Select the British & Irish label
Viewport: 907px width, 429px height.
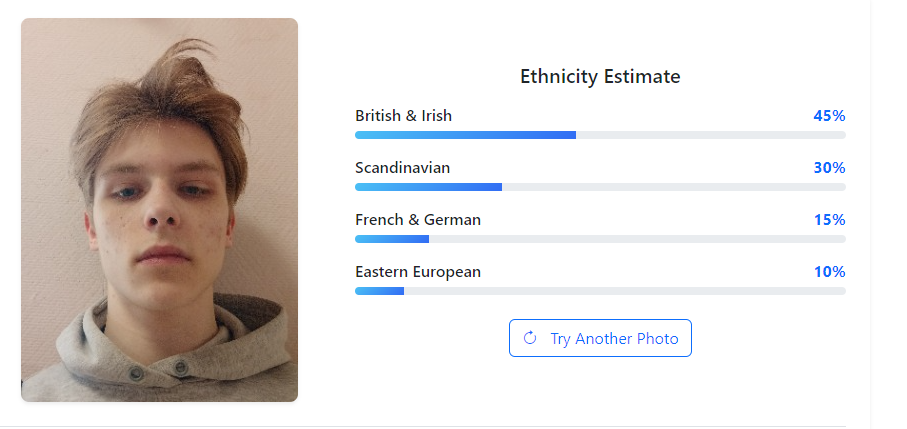(403, 116)
